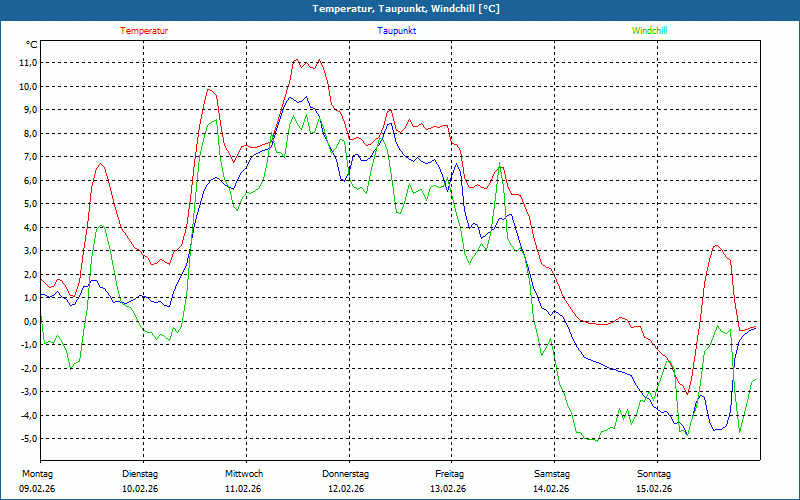Select the Donnerstag day label
Viewport: 800px width, 500px height.
pyautogui.click(x=346, y=473)
